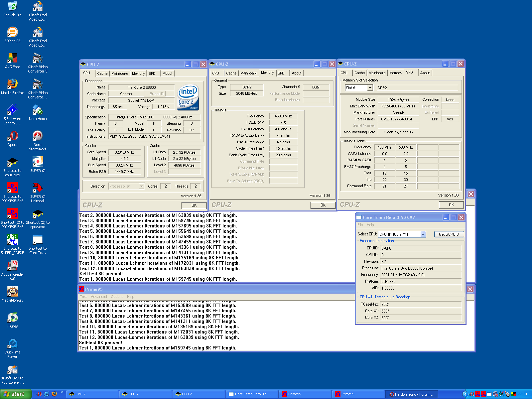Expand the Select CPU combo box in Core Temp
Screen dimensions: 532x399
[423, 234]
